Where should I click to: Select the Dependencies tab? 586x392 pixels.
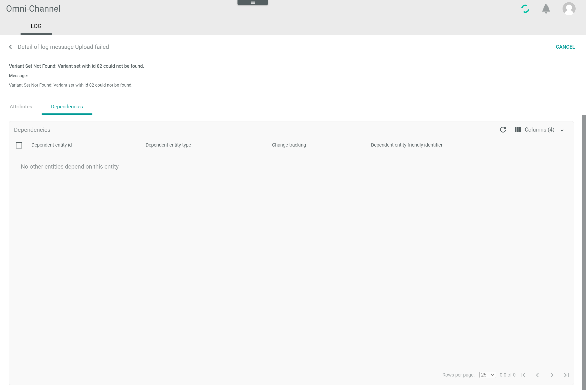click(67, 106)
